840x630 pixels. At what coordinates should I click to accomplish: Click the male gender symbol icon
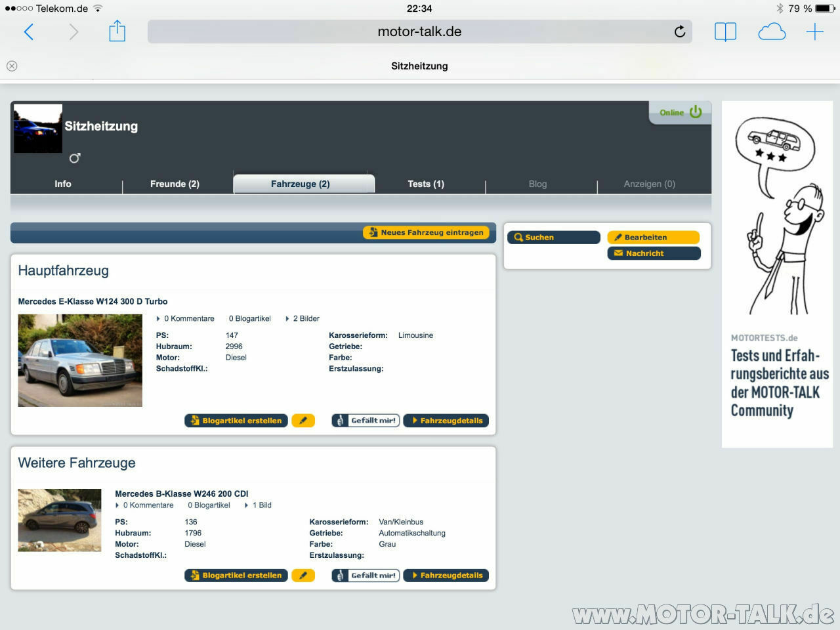[75, 157]
